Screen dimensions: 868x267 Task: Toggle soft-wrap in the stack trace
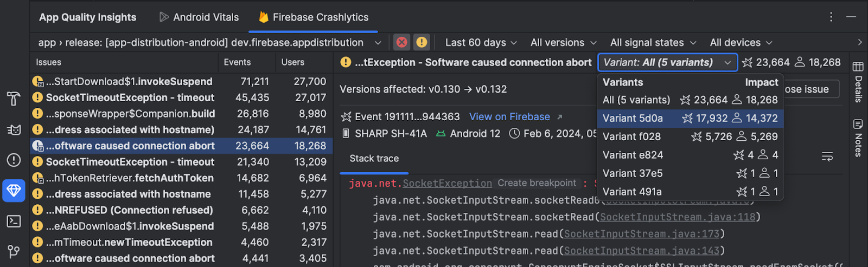coord(827,157)
